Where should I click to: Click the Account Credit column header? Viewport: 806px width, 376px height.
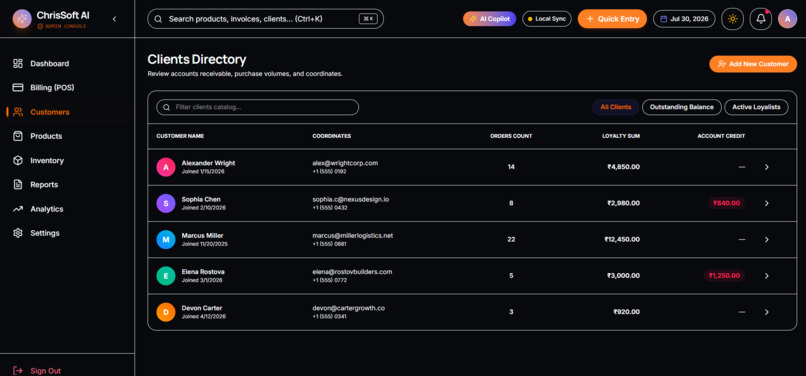pos(721,136)
